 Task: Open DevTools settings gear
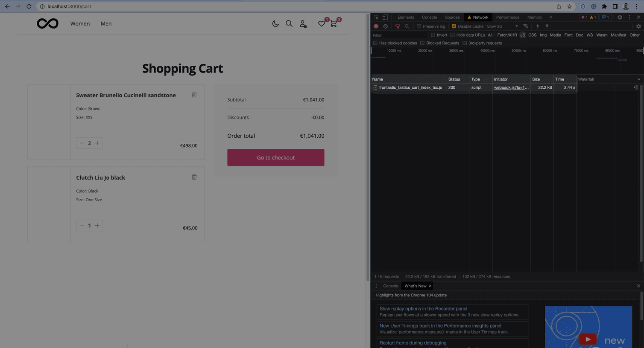(620, 17)
